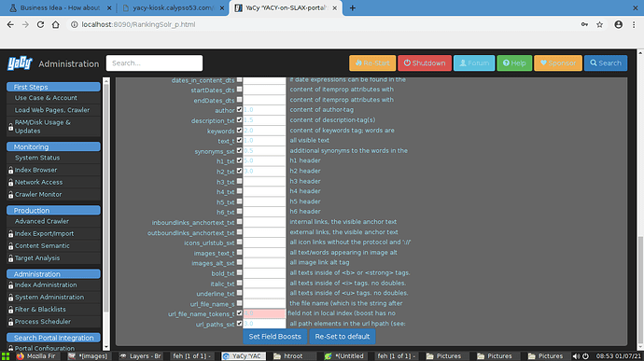
Task: Click Re-Set to default button
Action: click(x=343, y=337)
